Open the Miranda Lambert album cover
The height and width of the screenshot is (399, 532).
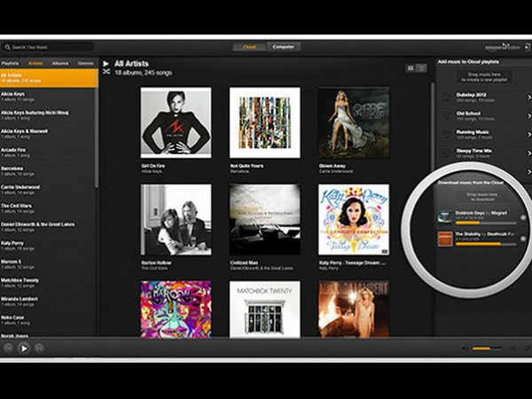click(354, 309)
